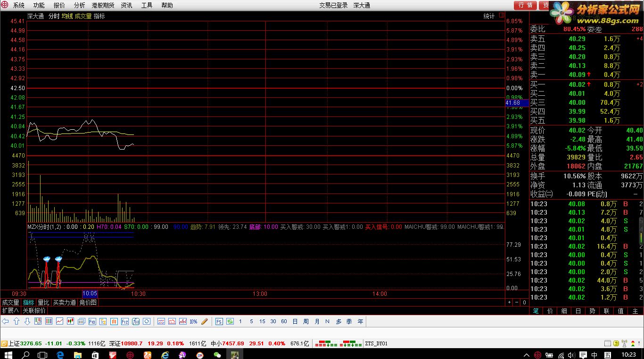Select the 周 weekly period button
The image size is (644, 359).
[306, 321]
